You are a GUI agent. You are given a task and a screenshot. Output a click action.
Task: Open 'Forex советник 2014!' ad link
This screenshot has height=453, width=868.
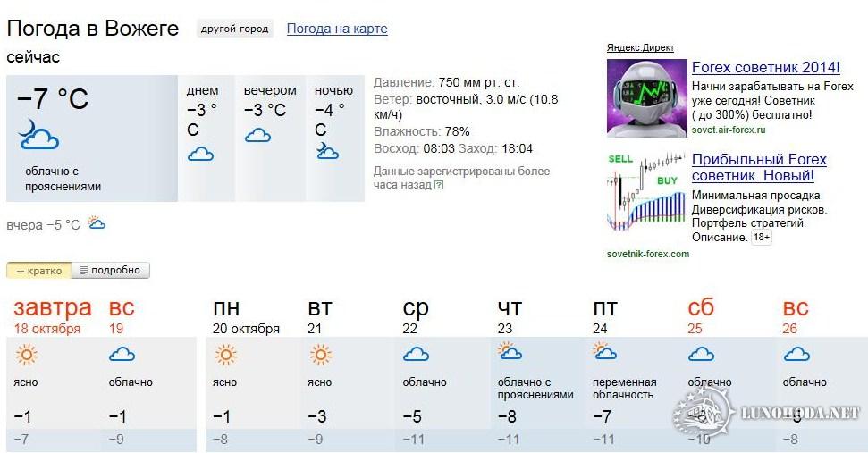[x=765, y=68]
